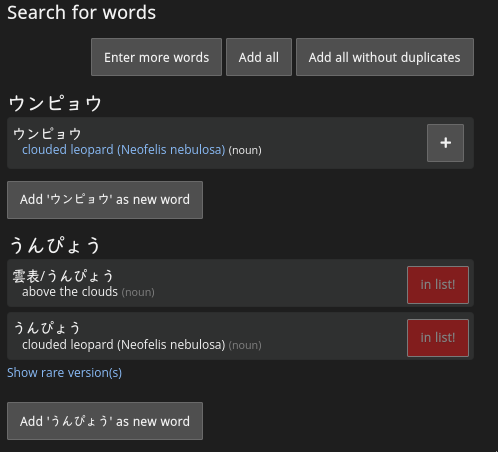This screenshot has height=452, width=498.
Task: Click the Enter more words button
Action: click(156, 57)
